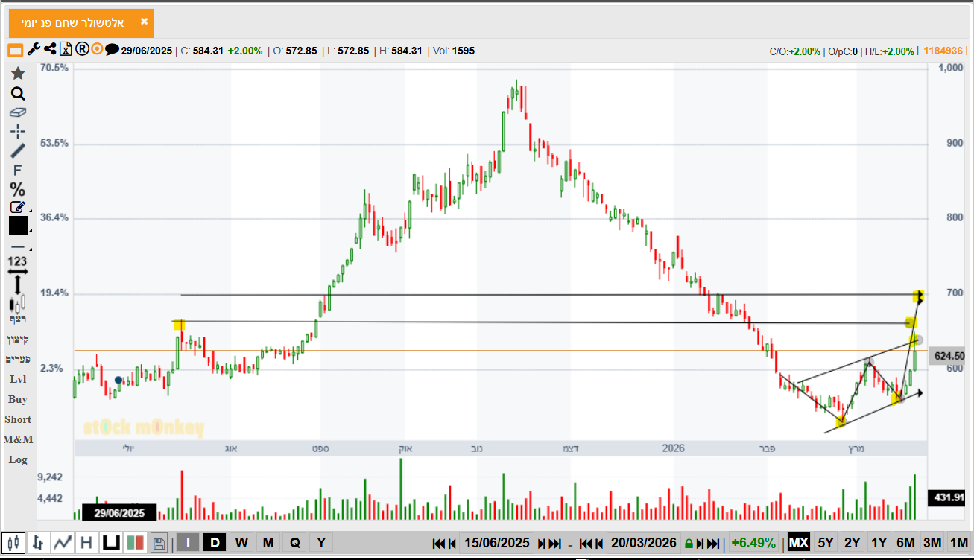
Task: Open the black color swatch picker
Action: (18, 226)
